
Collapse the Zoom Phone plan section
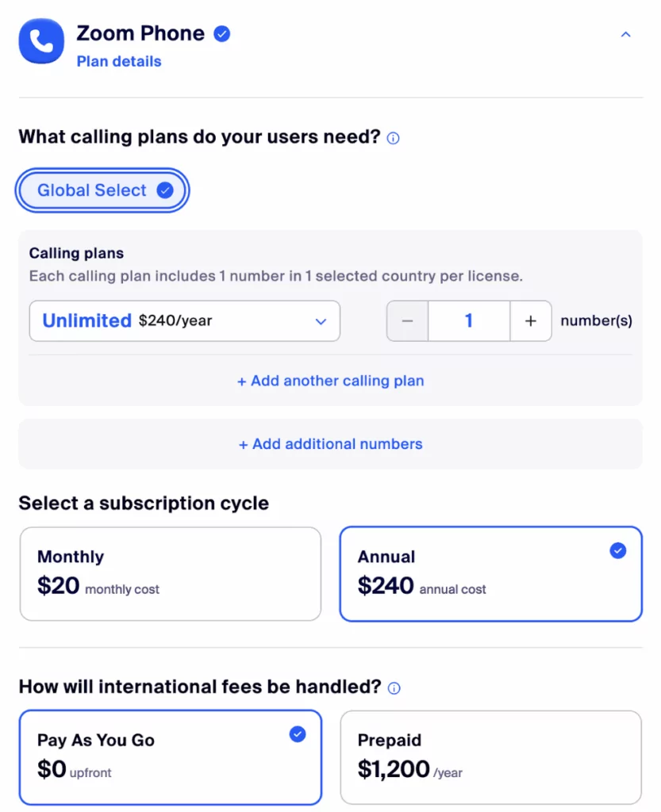tap(625, 34)
